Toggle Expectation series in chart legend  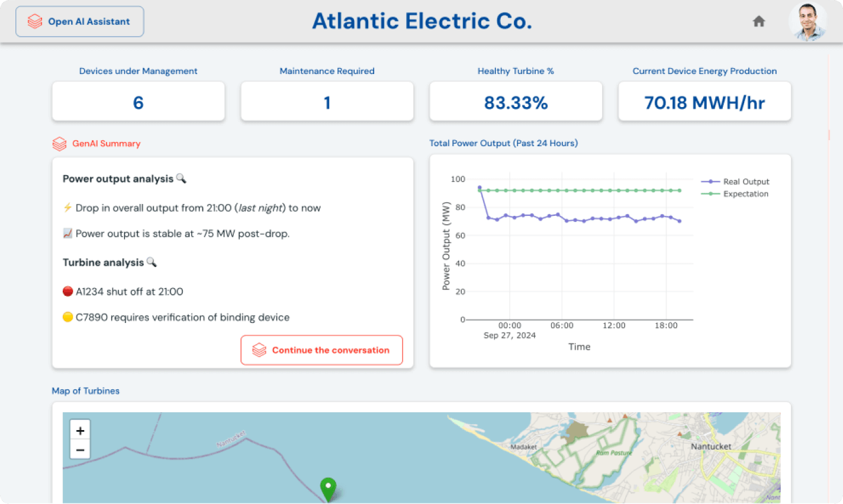(745, 194)
